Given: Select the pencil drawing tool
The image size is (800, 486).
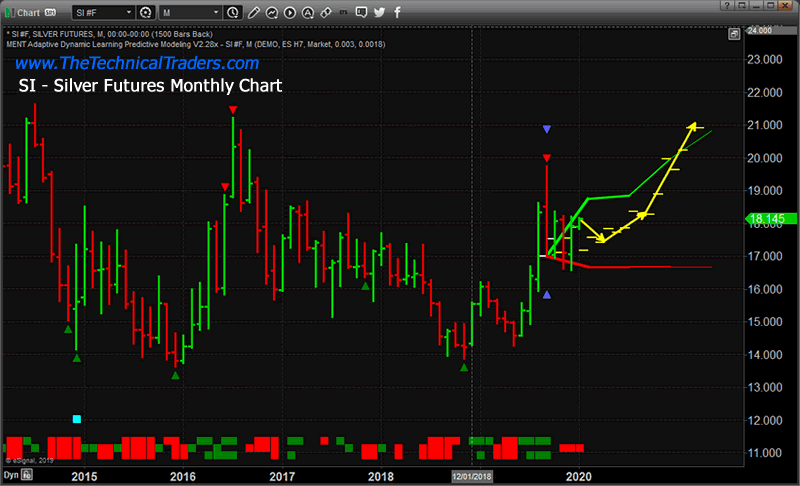Looking at the screenshot, I should [x=254, y=13].
